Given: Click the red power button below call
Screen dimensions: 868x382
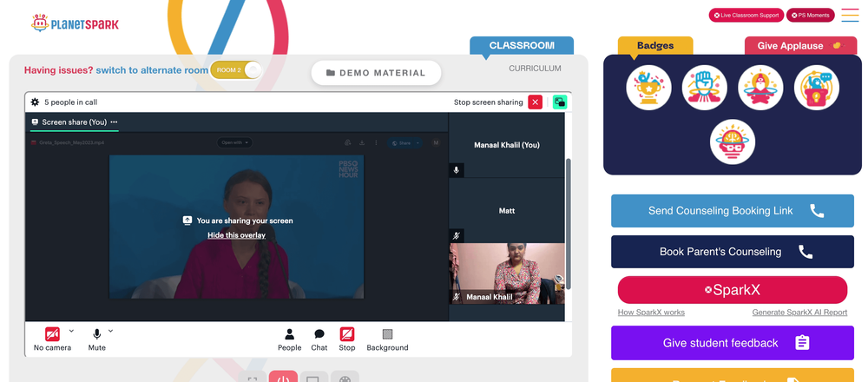Looking at the screenshot, I should pyautogui.click(x=283, y=378).
